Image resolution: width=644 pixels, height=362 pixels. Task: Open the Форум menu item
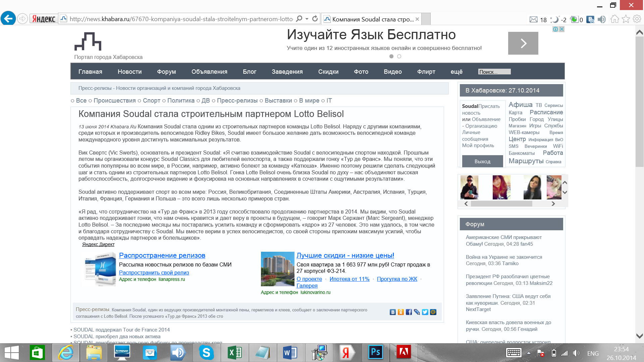pos(166,72)
